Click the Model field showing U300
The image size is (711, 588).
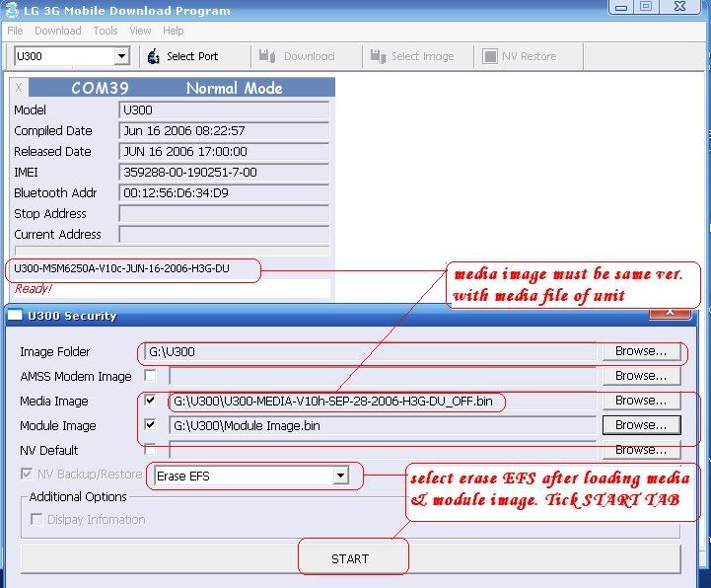pyautogui.click(x=224, y=110)
